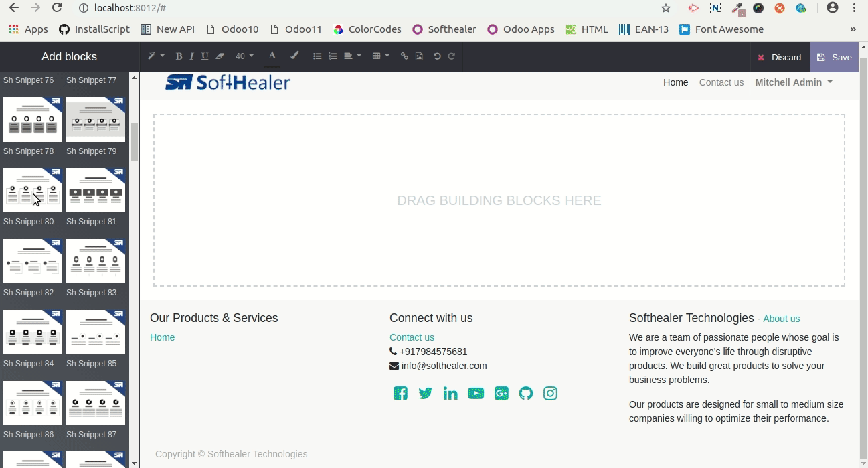Image resolution: width=868 pixels, height=468 pixels.
Task: Open the Font Awesome bookmark
Action: [721, 29]
